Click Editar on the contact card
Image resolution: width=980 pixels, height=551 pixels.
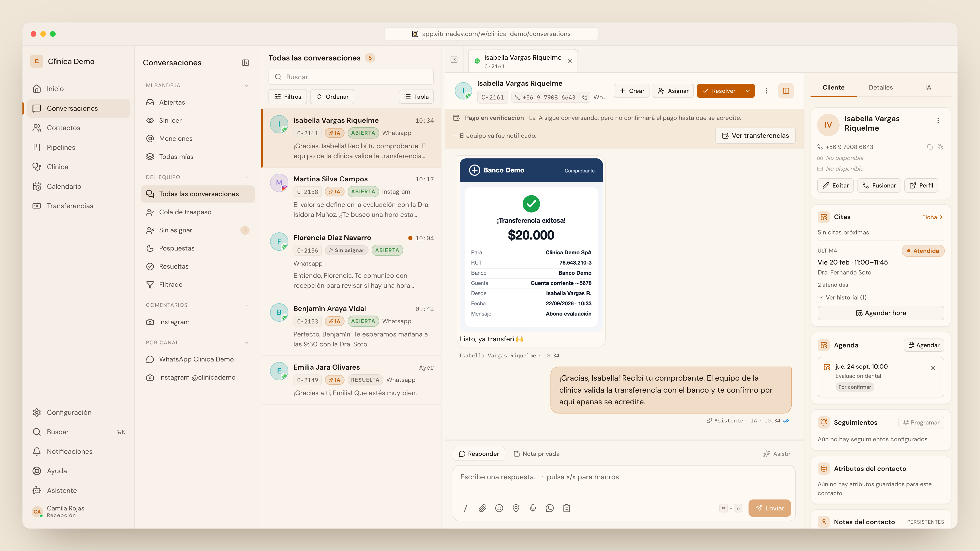[836, 185]
